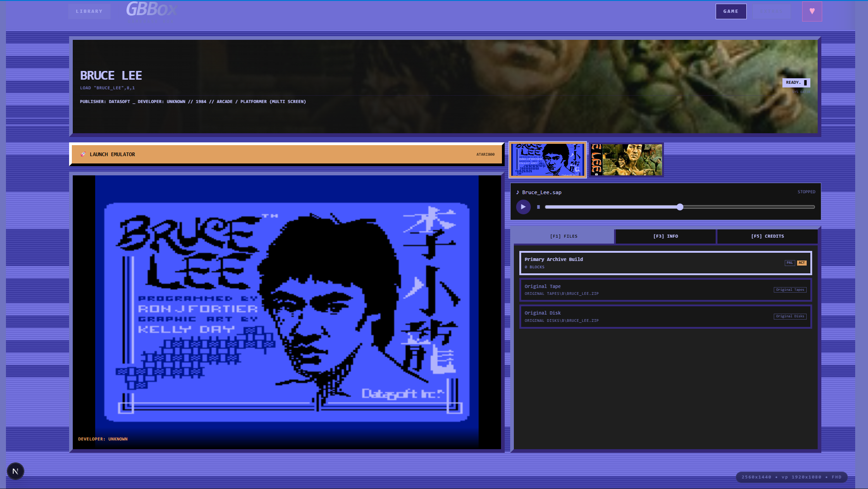868x489 pixels.
Task: Launch the Atari800 emulator
Action: point(287,154)
